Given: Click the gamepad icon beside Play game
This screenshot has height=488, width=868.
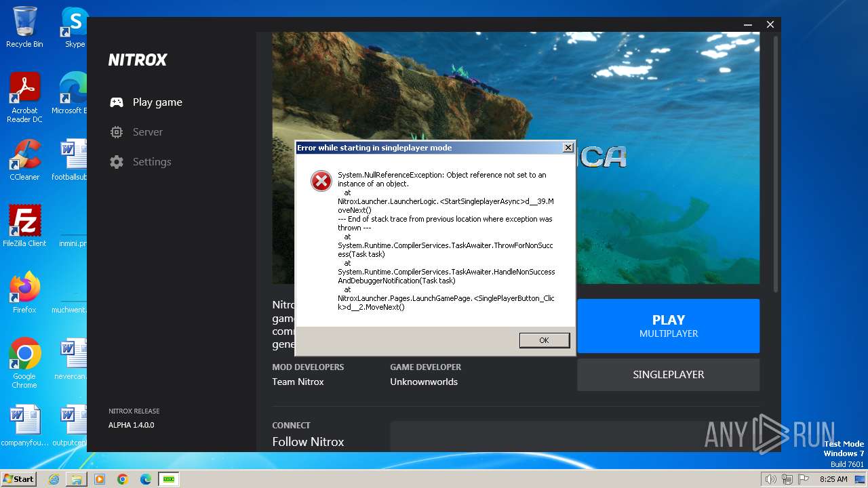Looking at the screenshot, I should [x=117, y=102].
